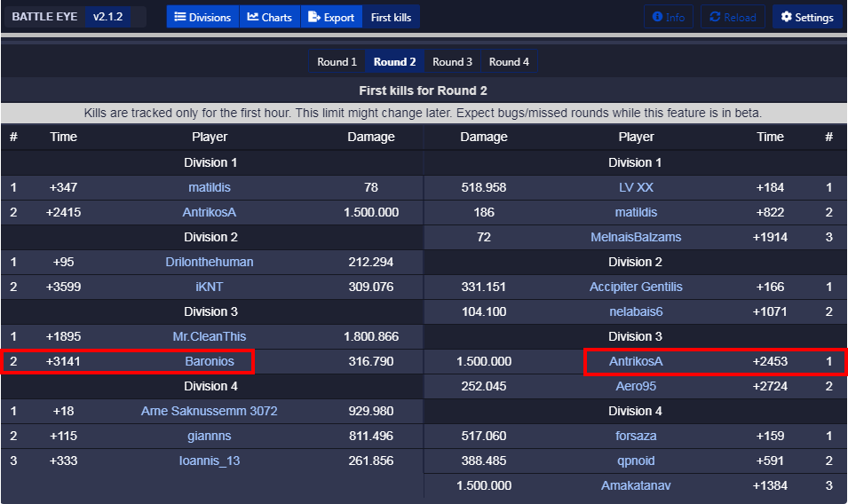Open Aero95 player profile
This screenshot has height=504, width=848.
tap(636, 386)
